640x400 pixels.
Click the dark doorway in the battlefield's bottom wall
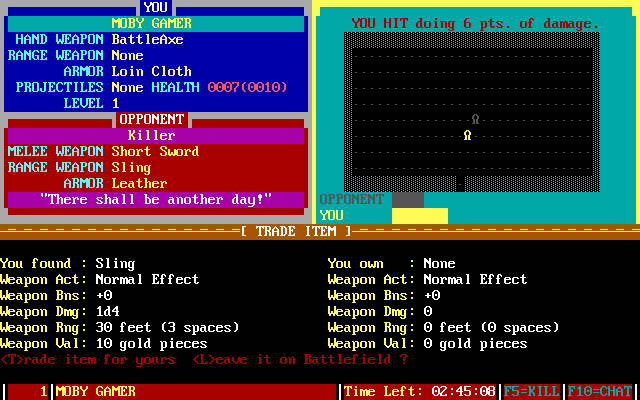(460, 184)
